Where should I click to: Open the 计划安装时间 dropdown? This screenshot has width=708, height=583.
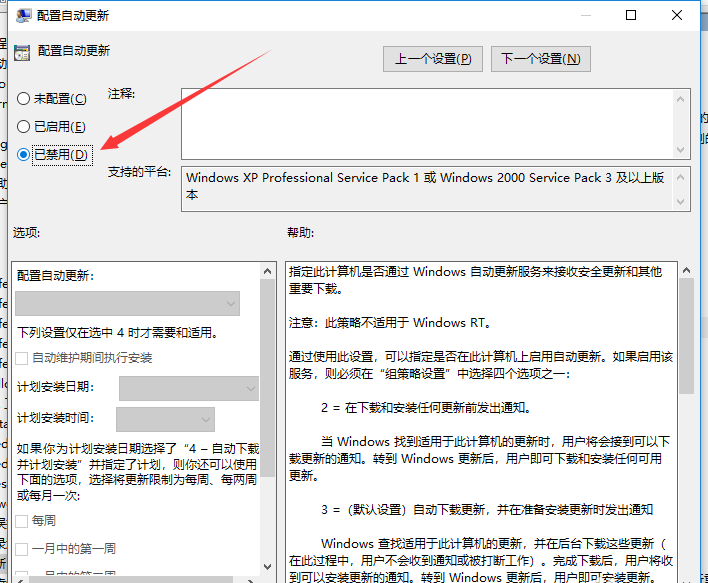(x=165, y=420)
